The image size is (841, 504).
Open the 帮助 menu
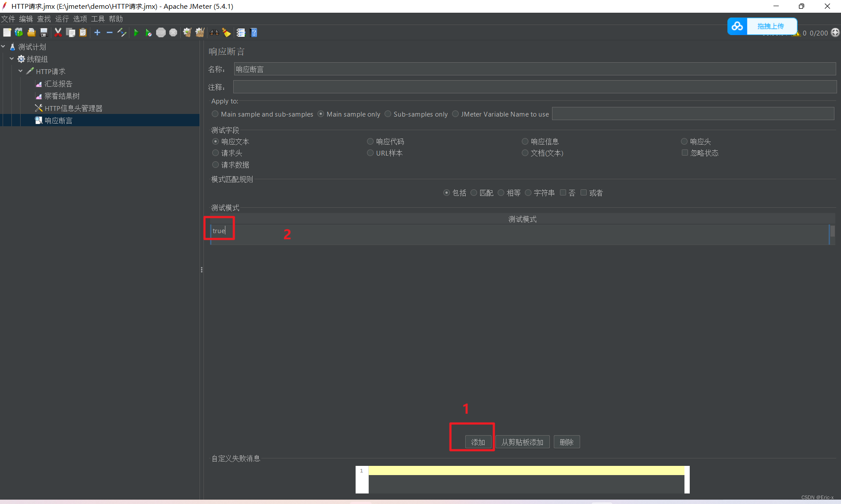pos(116,19)
